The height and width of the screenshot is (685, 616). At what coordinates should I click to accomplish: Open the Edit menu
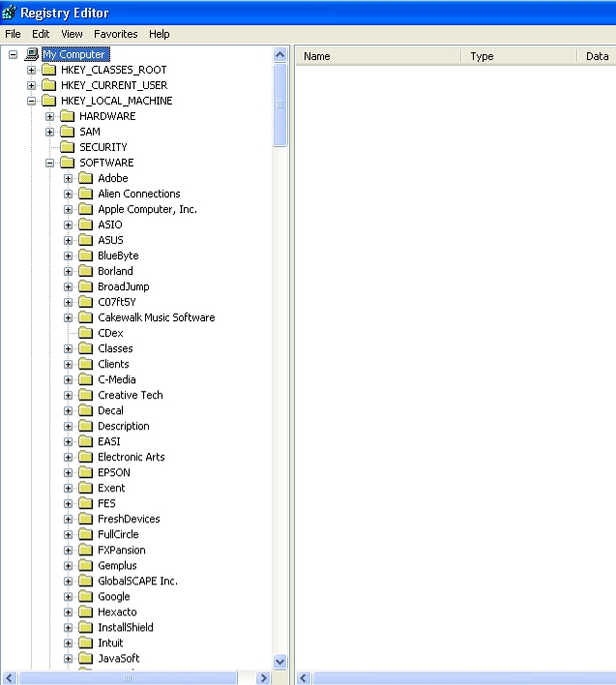pos(41,34)
